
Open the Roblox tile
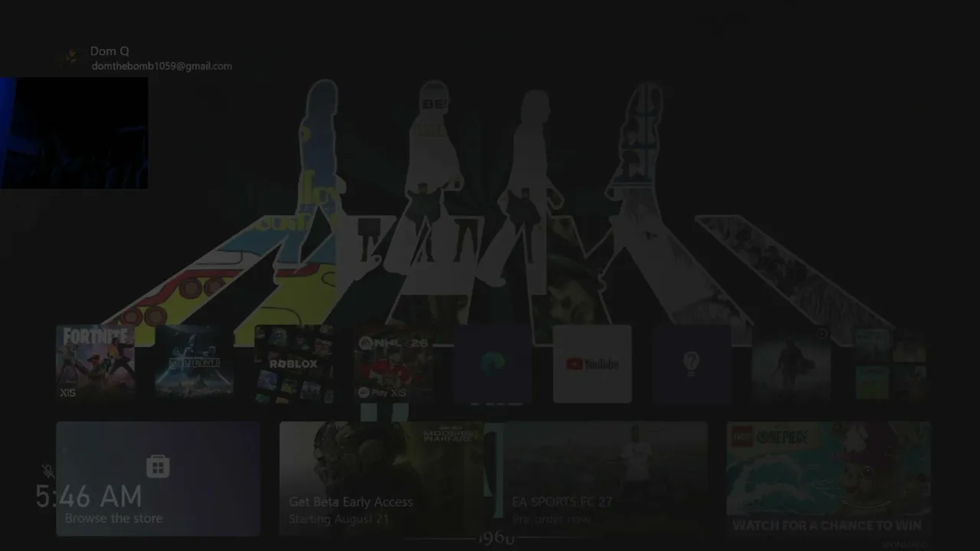click(x=294, y=364)
